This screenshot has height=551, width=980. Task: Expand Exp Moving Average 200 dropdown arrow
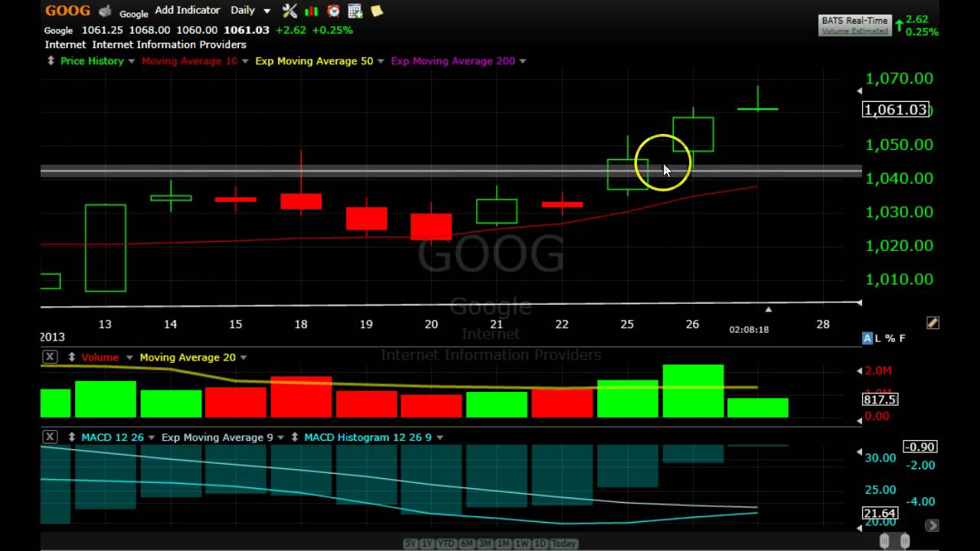523,61
